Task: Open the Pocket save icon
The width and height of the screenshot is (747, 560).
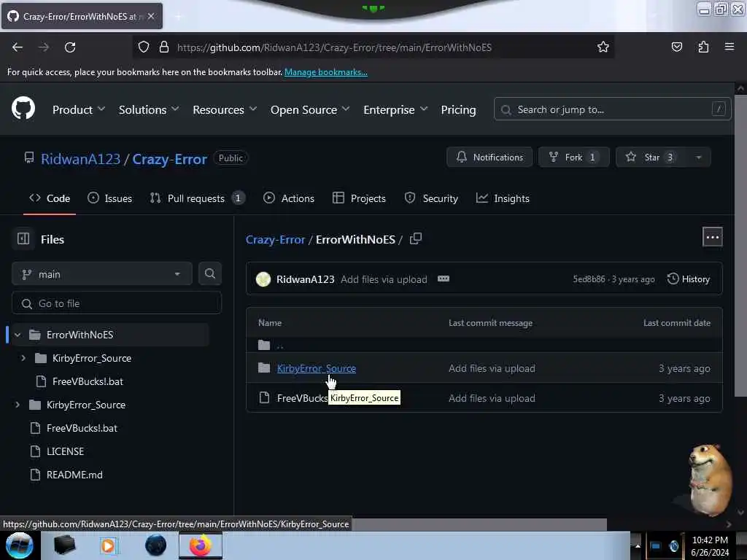Action: click(x=676, y=47)
